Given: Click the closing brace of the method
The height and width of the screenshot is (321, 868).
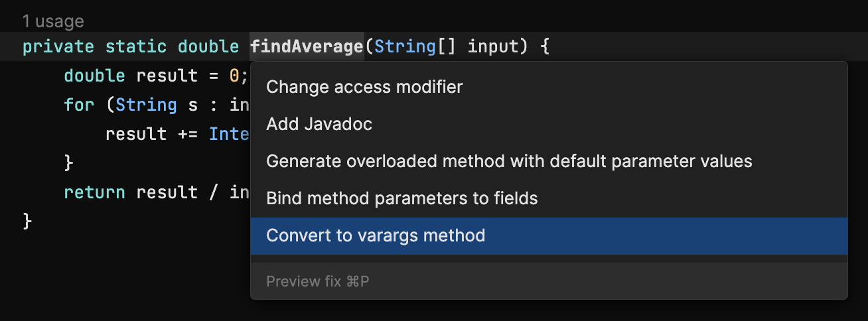Looking at the screenshot, I should pos(27,221).
